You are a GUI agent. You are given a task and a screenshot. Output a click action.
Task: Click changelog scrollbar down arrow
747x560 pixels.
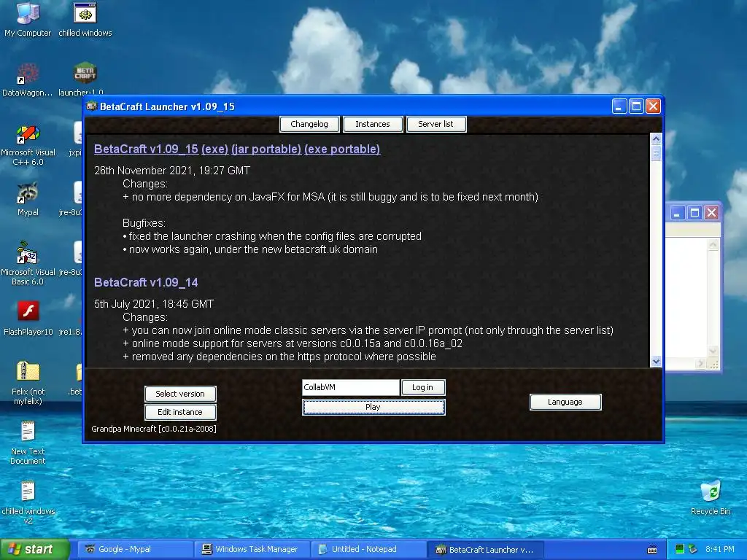[x=656, y=362]
